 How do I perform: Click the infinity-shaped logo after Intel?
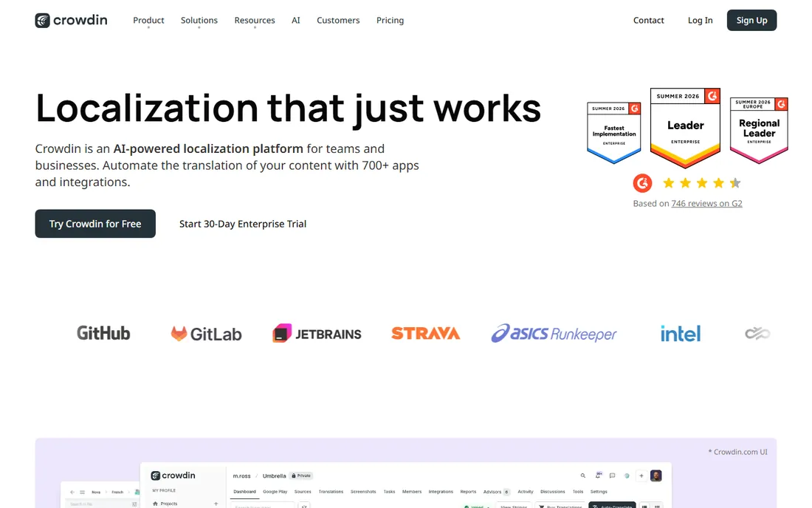pos(757,334)
